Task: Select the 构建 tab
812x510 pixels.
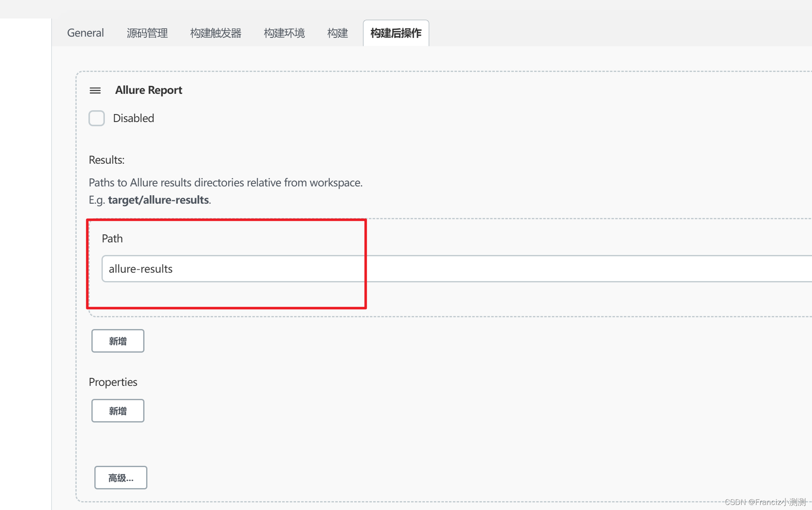Action: click(338, 33)
